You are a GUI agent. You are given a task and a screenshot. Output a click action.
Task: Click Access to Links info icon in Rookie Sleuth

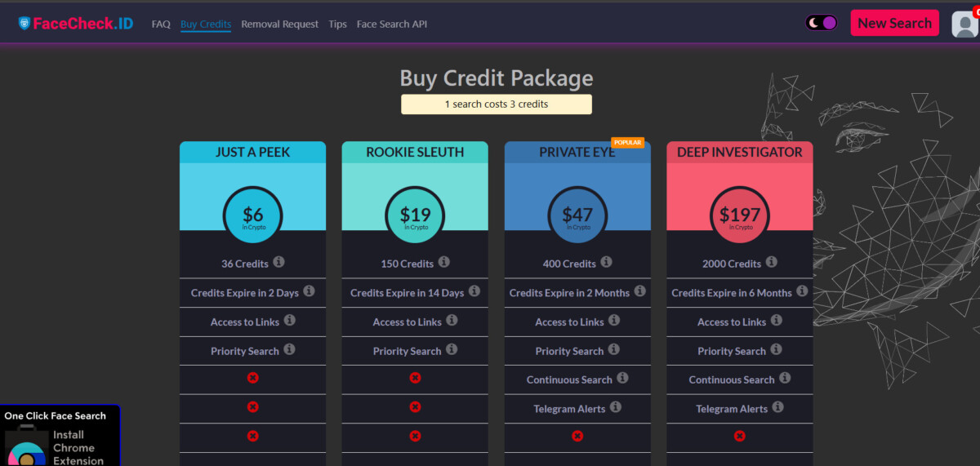[x=452, y=321]
